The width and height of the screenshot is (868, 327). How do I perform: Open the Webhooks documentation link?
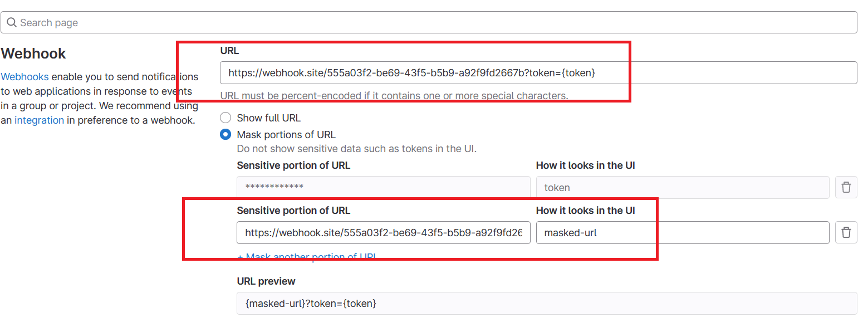click(x=24, y=77)
